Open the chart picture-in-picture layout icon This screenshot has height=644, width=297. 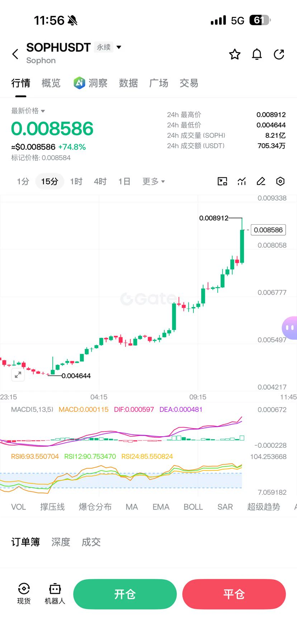pyautogui.click(x=222, y=181)
